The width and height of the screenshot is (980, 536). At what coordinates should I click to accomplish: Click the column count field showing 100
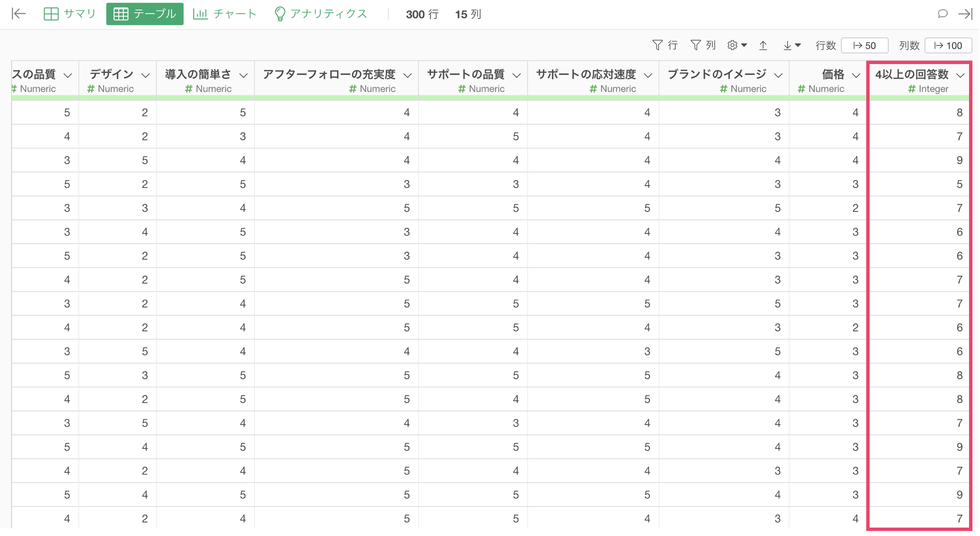(x=948, y=46)
